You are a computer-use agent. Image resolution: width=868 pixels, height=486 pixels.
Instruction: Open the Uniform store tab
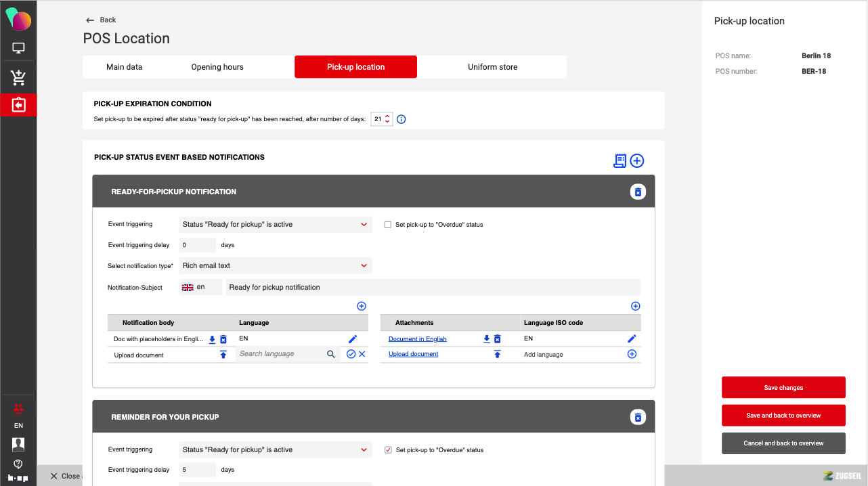tap(492, 67)
